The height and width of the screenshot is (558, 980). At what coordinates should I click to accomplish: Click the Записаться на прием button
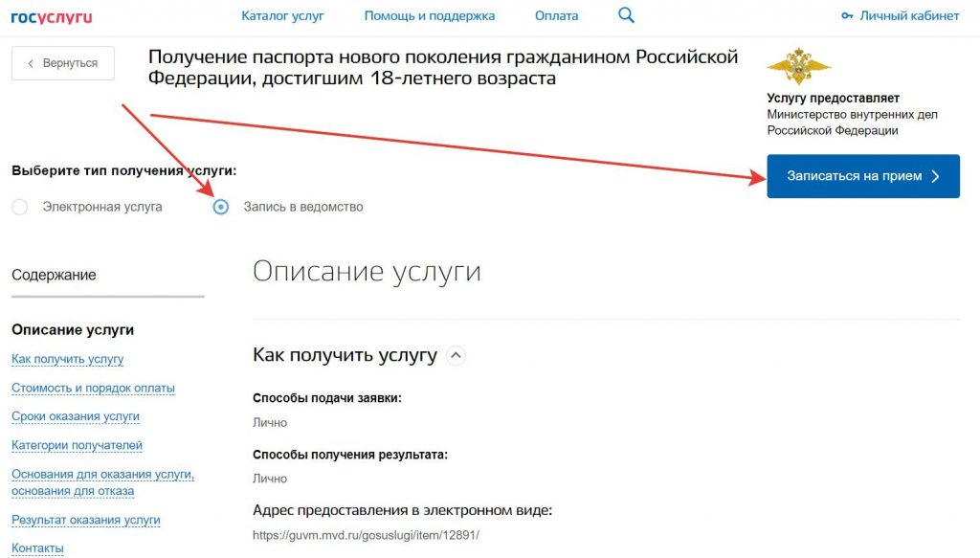pos(863,176)
